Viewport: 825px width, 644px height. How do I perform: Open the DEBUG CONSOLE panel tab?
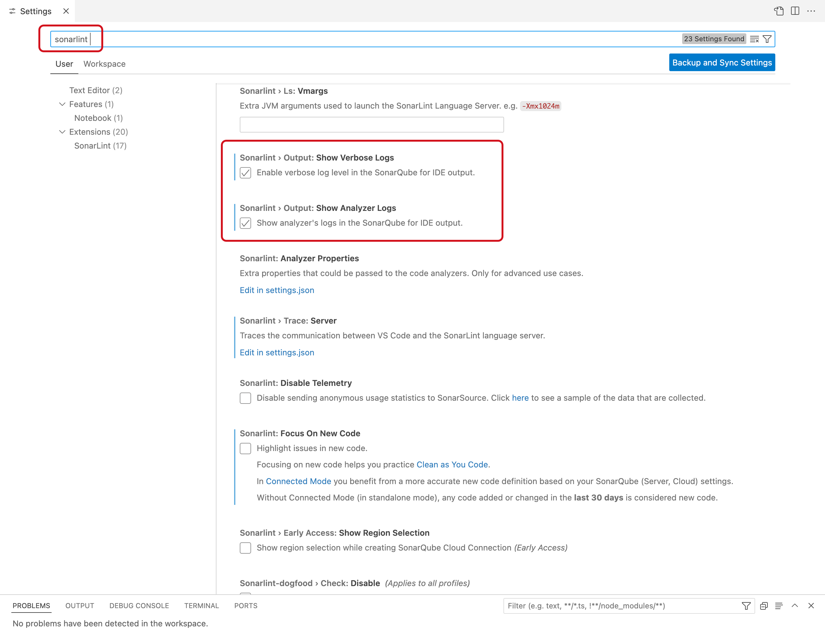[x=139, y=606]
